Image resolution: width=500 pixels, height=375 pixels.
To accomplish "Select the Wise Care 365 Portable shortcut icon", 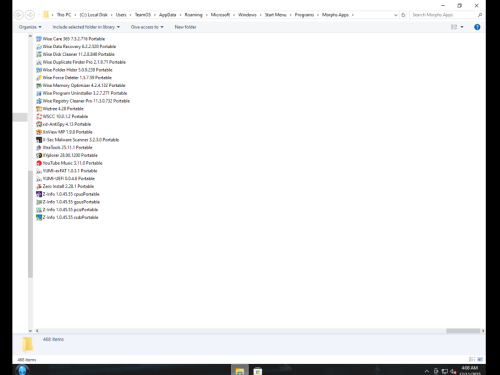I will click(x=39, y=39).
